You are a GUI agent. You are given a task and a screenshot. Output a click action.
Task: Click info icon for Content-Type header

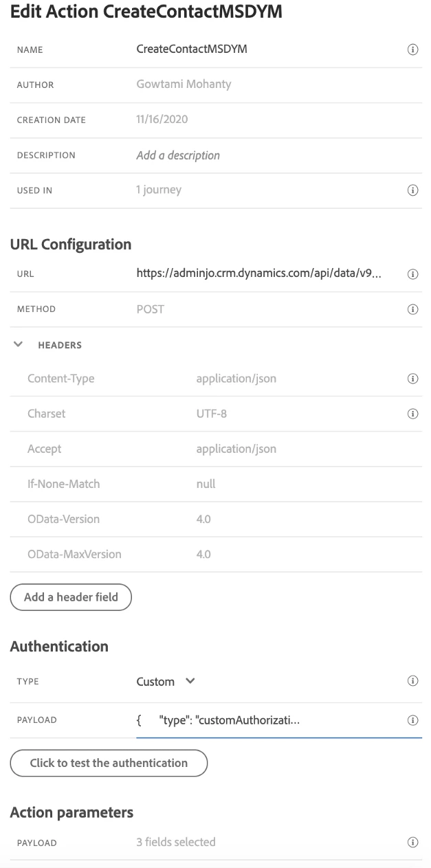413,379
